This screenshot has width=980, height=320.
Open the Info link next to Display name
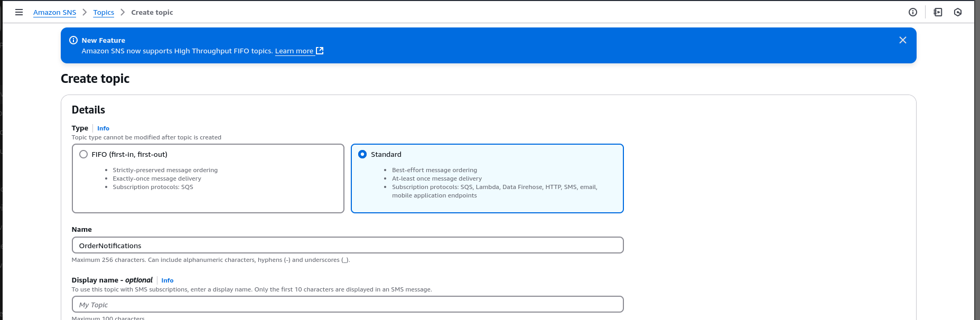tap(167, 280)
